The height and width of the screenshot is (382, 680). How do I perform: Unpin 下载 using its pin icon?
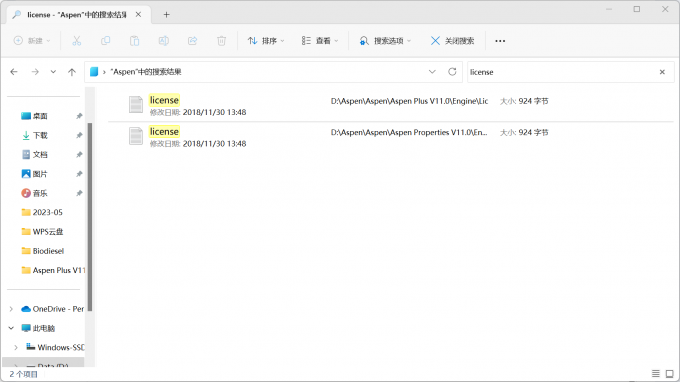(x=79, y=135)
